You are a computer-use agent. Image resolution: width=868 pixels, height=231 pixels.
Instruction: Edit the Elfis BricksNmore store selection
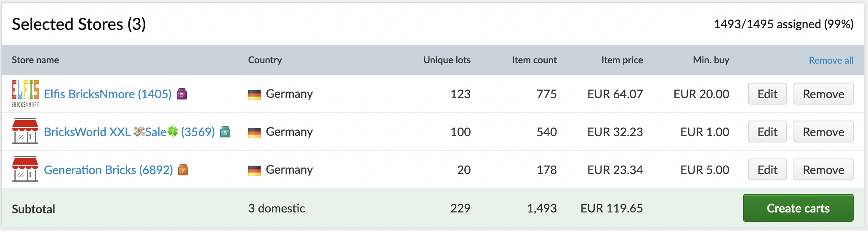click(x=767, y=94)
